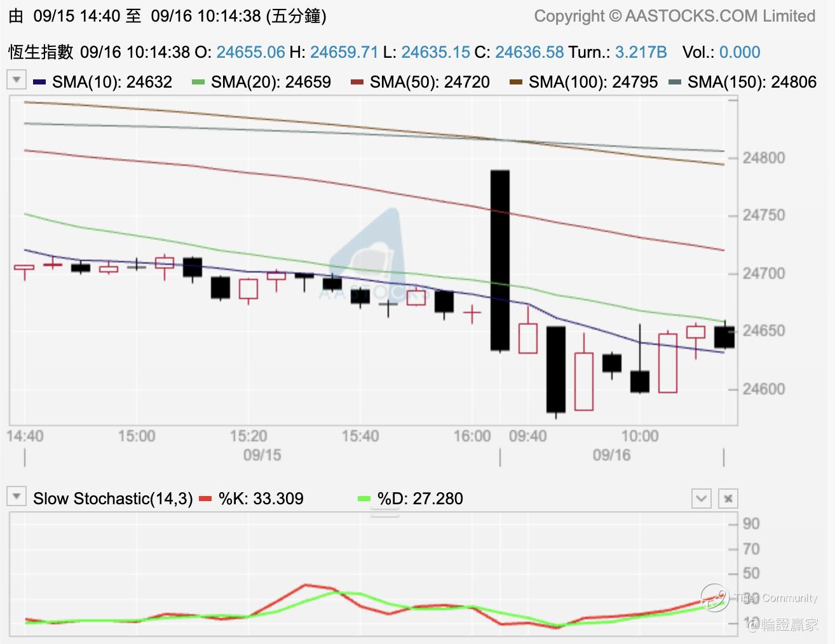Click the 09/16 date marker on axis
The image size is (835, 644).
[x=611, y=455]
